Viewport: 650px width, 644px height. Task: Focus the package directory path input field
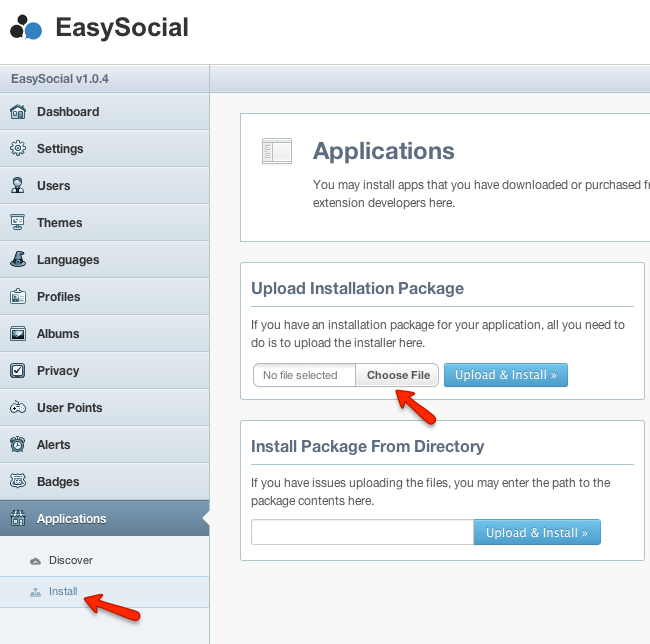pos(361,533)
